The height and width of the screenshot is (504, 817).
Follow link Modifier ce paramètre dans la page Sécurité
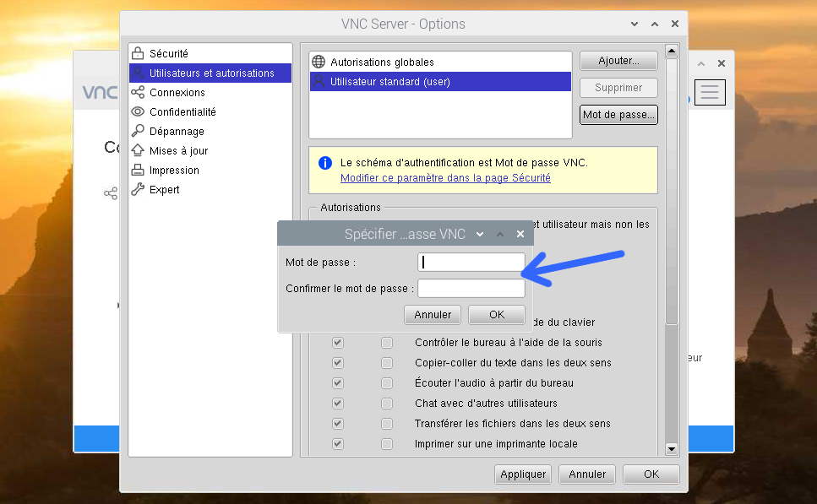(445, 177)
